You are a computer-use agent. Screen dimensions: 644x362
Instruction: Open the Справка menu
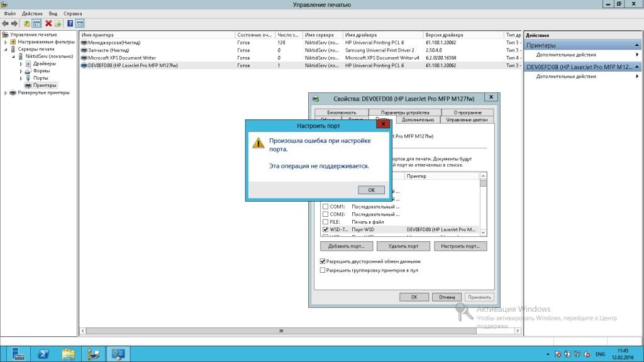pos(73,14)
